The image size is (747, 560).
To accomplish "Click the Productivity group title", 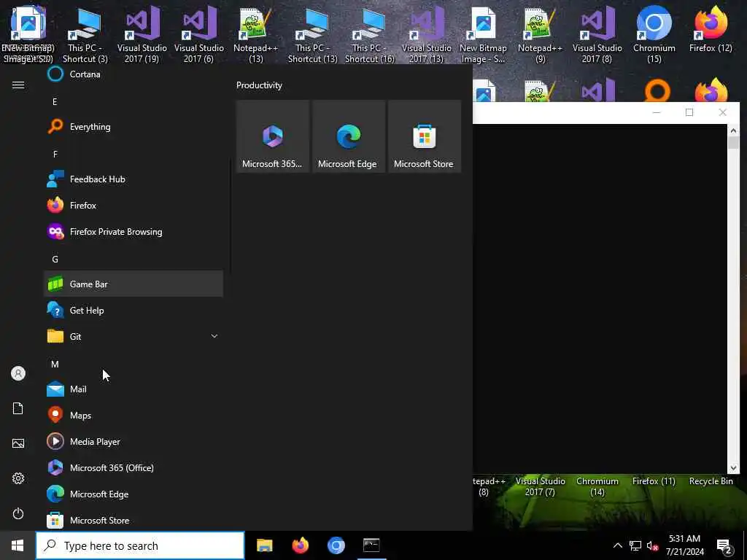I will coord(259,85).
